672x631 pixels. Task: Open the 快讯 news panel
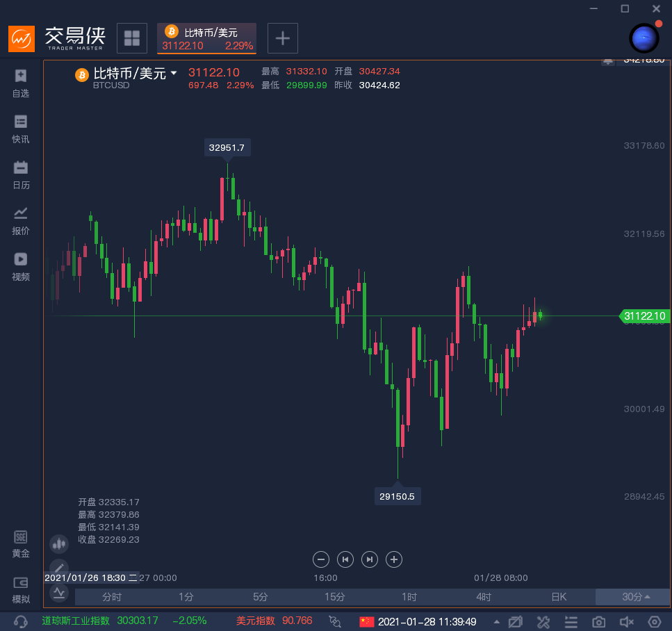point(20,122)
